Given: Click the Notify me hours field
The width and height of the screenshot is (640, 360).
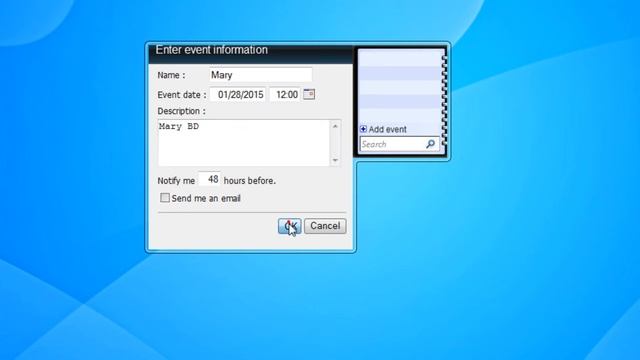Looking at the screenshot, I should [x=209, y=179].
